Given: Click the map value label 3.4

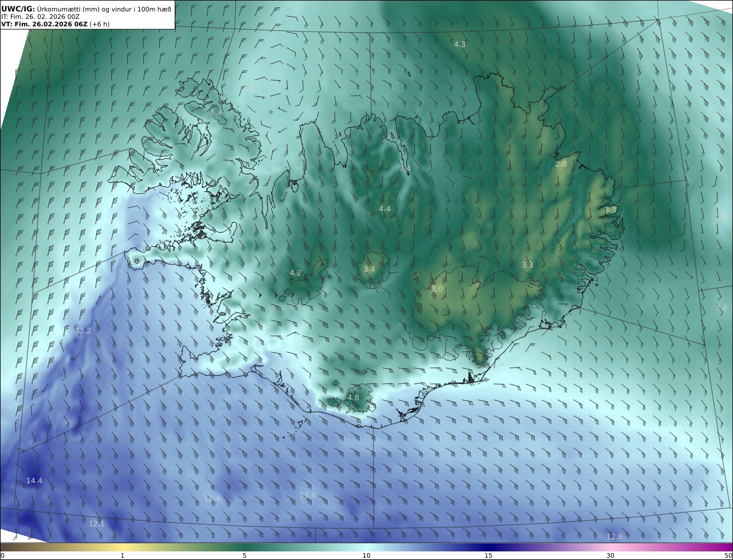Looking at the screenshot, I should [369, 269].
